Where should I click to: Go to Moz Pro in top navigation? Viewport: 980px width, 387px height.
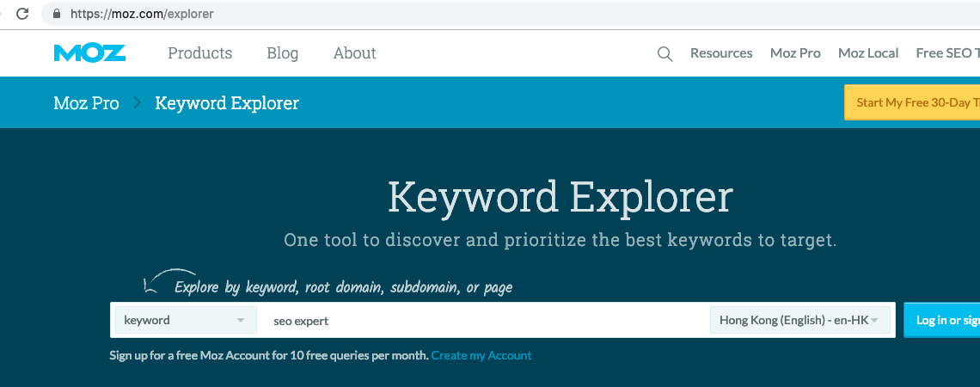point(795,53)
